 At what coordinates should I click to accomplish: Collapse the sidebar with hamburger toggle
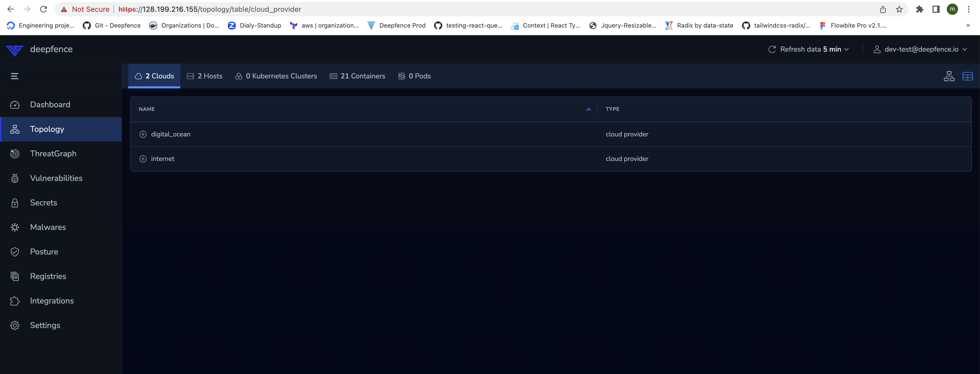[15, 76]
